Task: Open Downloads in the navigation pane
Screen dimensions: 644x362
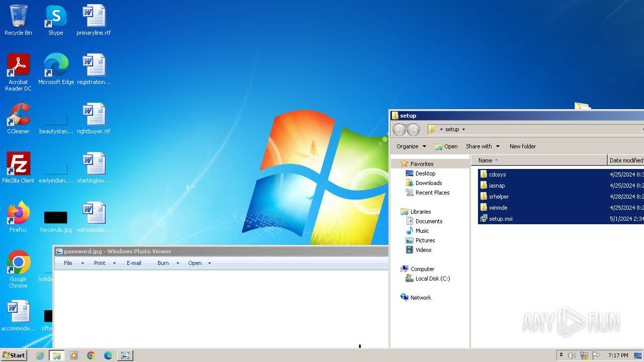Action: pos(429,183)
